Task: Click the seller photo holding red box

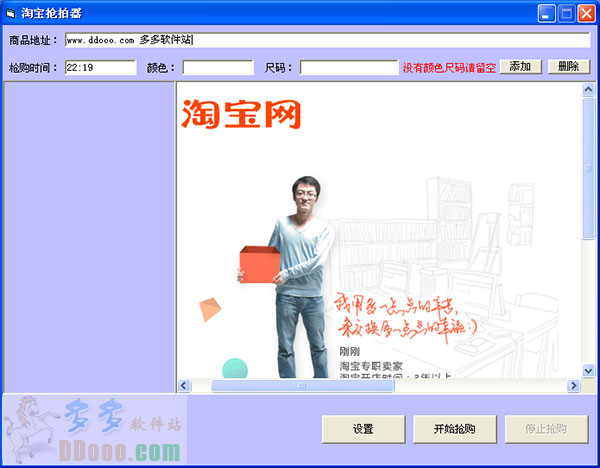Action: pyautogui.click(x=287, y=277)
